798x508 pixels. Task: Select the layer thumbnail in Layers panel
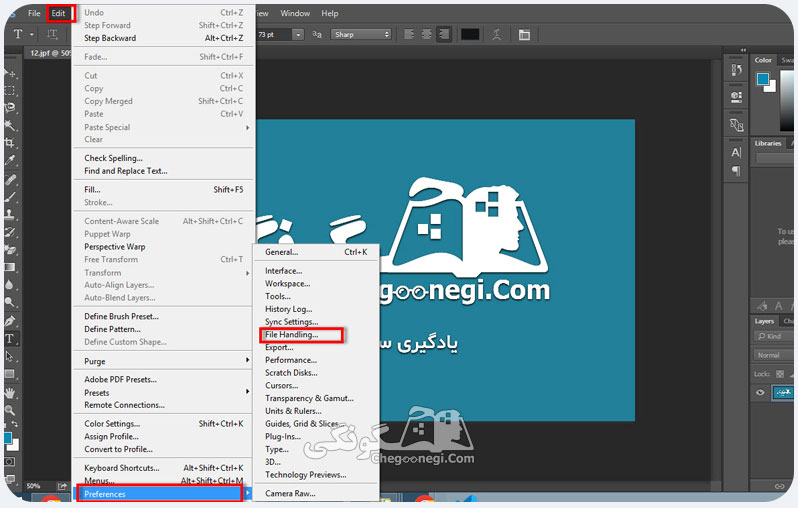coord(783,392)
